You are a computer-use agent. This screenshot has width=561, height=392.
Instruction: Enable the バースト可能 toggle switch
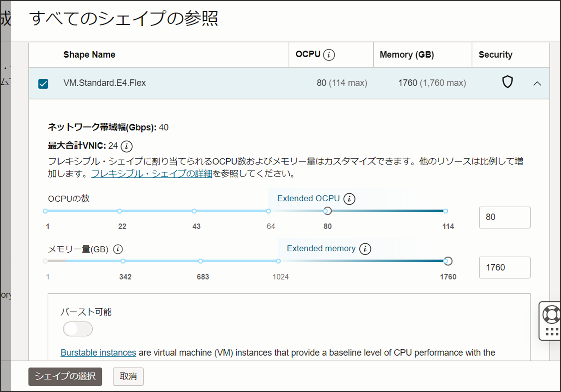[x=78, y=329]
